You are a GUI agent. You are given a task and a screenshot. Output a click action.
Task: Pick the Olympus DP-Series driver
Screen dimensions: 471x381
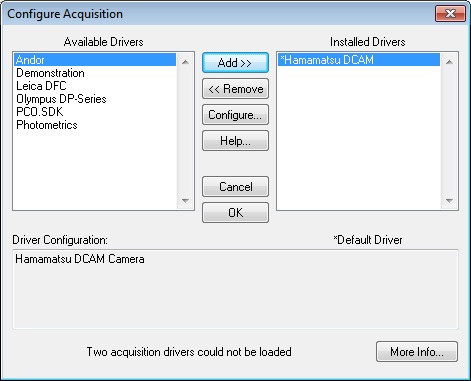(95, 99)
